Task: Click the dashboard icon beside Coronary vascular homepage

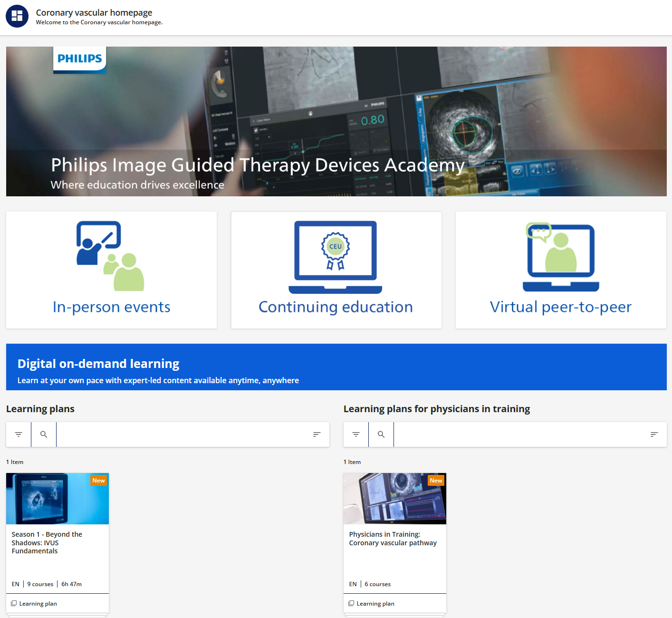Action: (17, 16)
